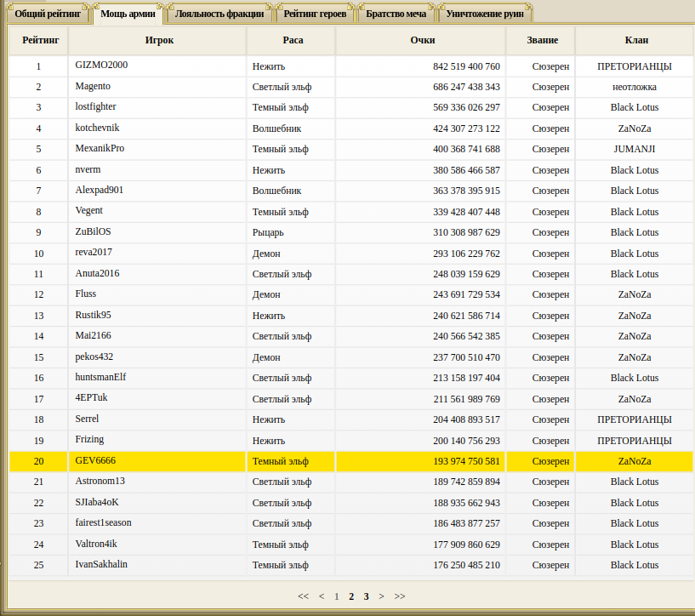Click the Игрок column header

[x=157, y=40]
